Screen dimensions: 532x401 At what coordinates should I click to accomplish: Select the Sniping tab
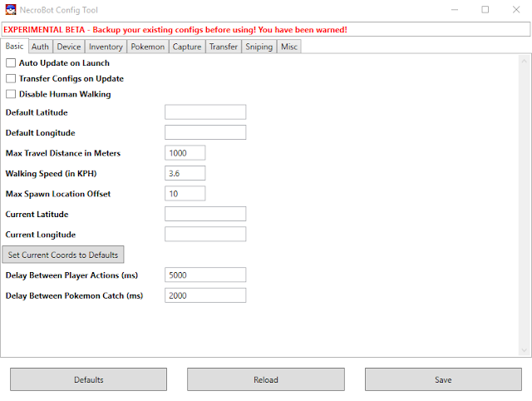pyautogui.click(x=259, y=47)
